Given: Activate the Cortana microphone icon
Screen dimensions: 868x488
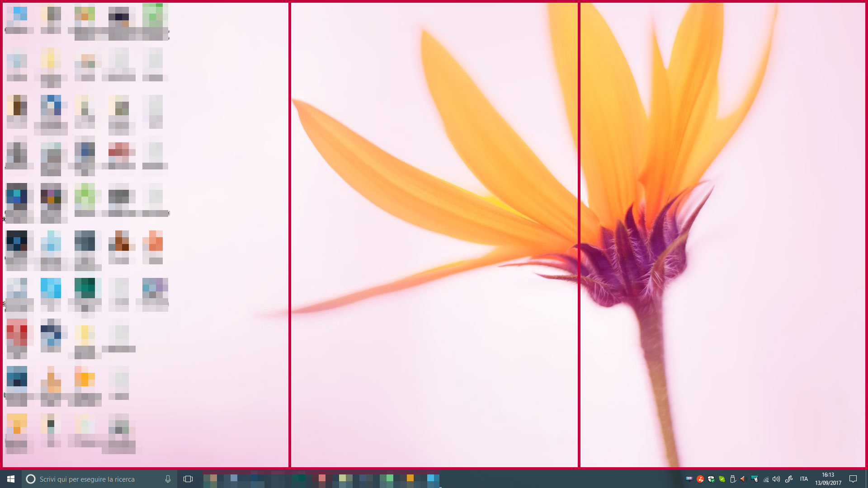Looking at the screenshot, I should pyautogui.click(x=168, y=479).
